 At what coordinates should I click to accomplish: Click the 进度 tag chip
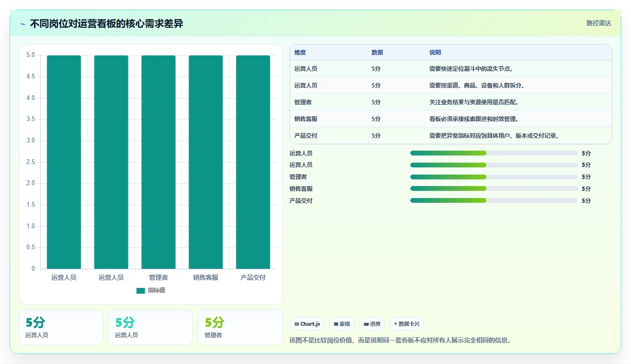(x=372, y=324)
